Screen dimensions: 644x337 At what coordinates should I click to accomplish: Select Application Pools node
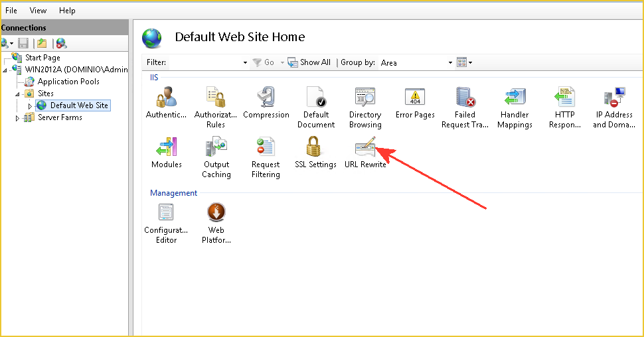68,82
